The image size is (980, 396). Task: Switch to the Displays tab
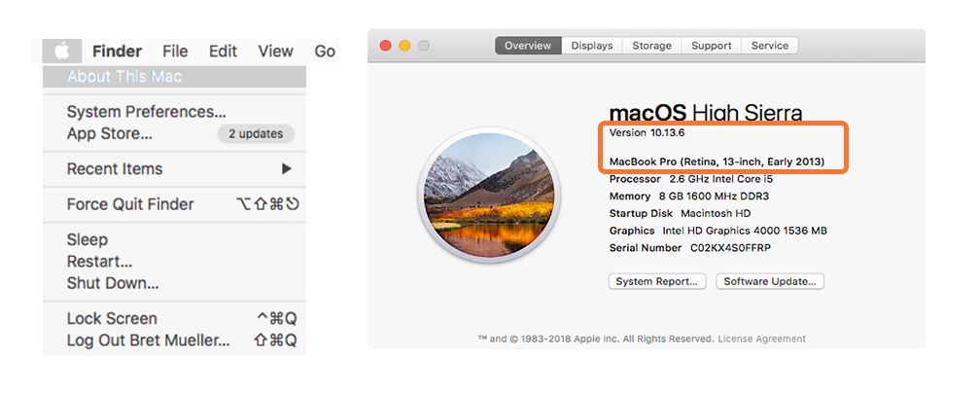click(592, 46)
